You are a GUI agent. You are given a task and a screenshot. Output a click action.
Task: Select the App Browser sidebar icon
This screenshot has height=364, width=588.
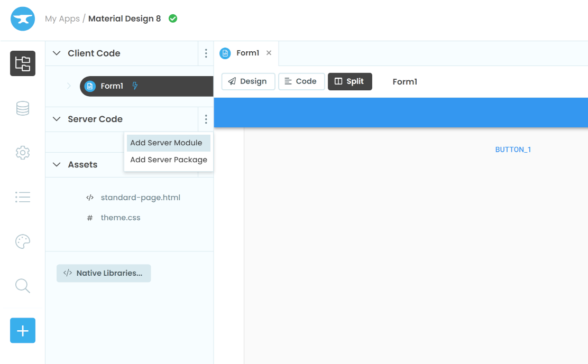[22, 63]
